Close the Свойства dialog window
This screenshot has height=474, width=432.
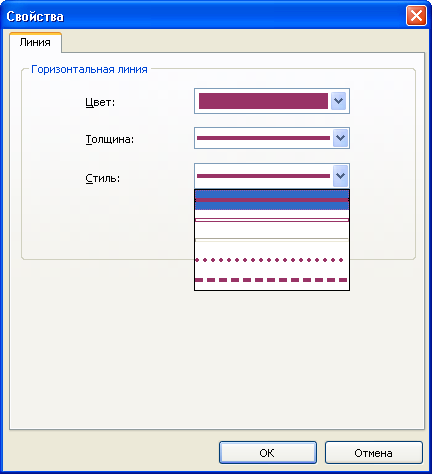(x=416, y=15)
